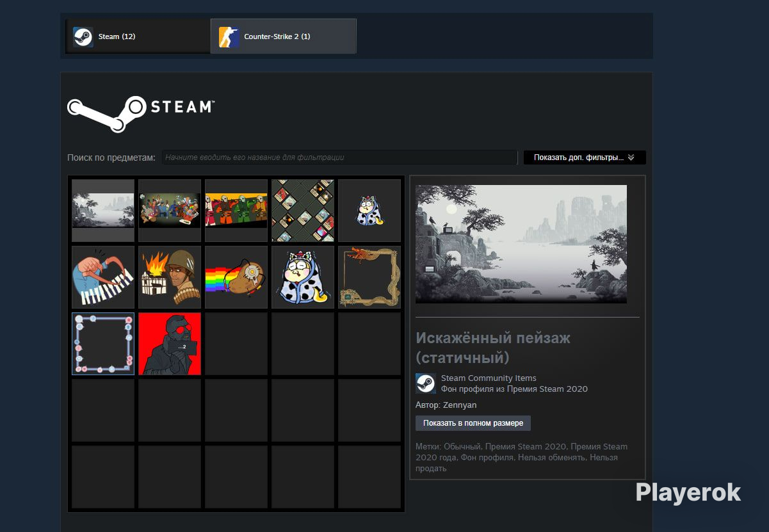
Task: Open Steam Community Items link
Action: pos(489,378)
